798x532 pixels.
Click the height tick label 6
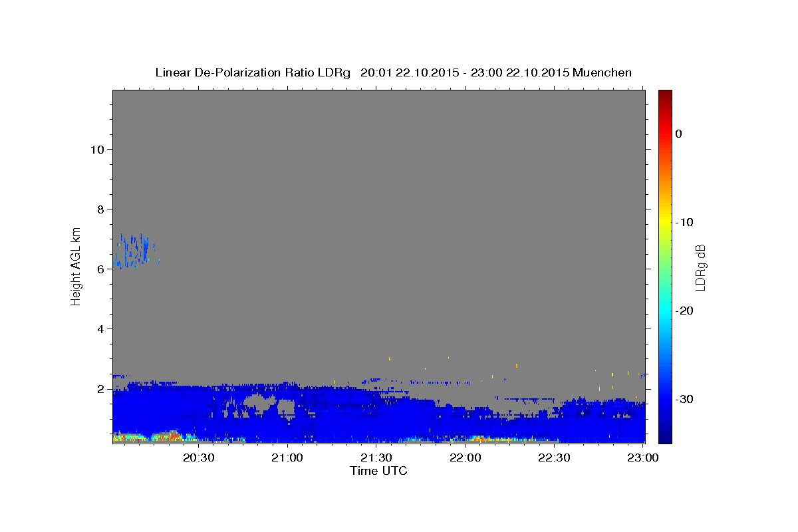[100, 269]
